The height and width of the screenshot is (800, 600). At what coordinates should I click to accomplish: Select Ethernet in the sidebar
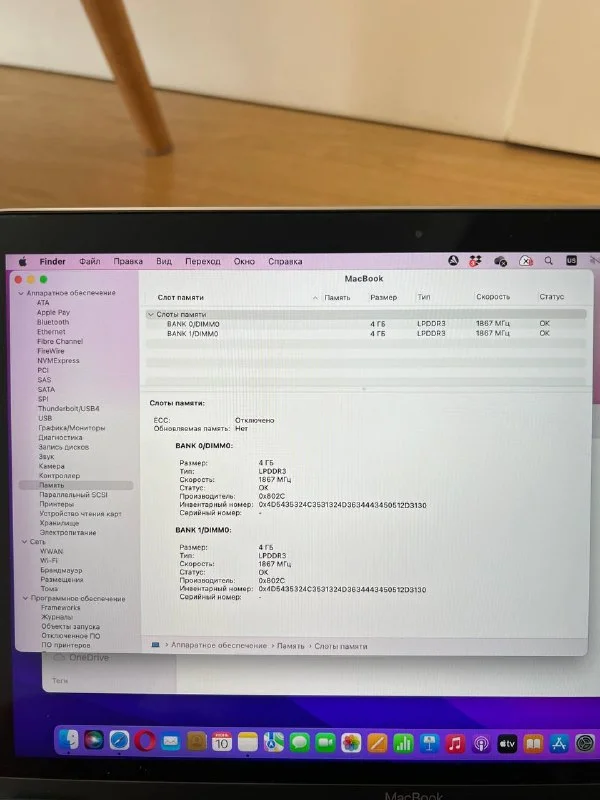coord(51,332)
